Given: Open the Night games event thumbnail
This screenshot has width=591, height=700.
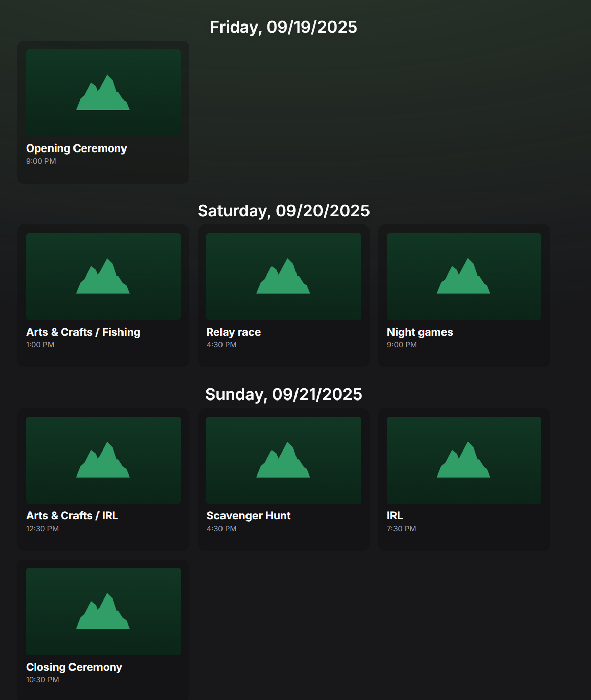Looking at the screenshot, I should pos(464,277).
